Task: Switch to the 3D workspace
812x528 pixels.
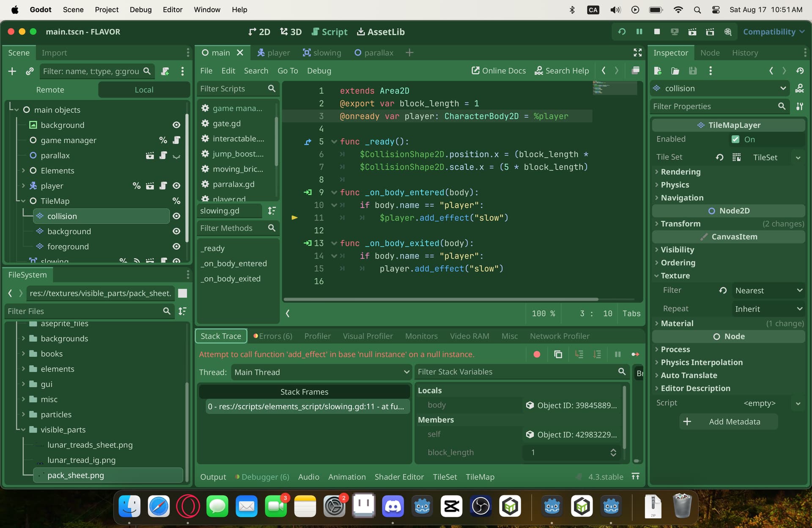Action: (x=291, y=32)
